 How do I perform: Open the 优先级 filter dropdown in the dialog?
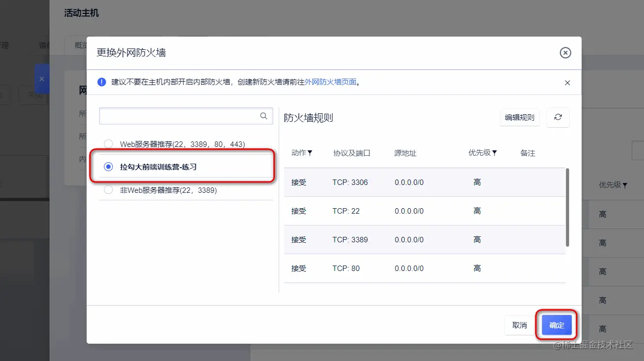(x=494, y=153)
